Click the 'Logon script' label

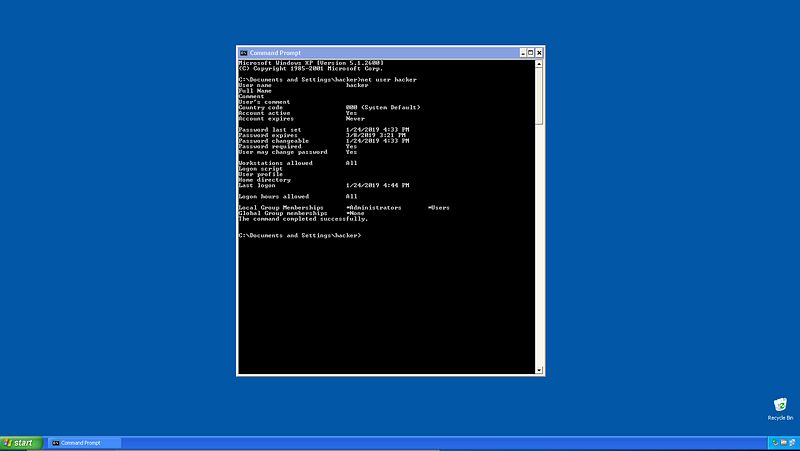(260, 169)
